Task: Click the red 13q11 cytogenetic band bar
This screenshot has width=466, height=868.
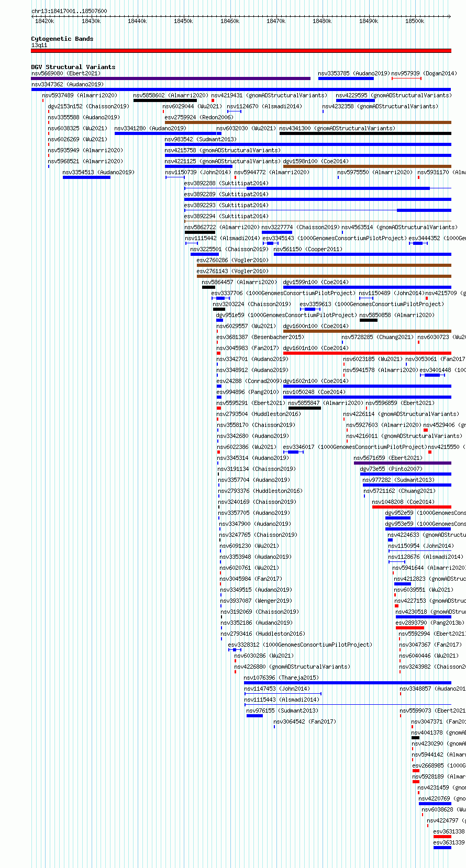Action: click(241, 51)
